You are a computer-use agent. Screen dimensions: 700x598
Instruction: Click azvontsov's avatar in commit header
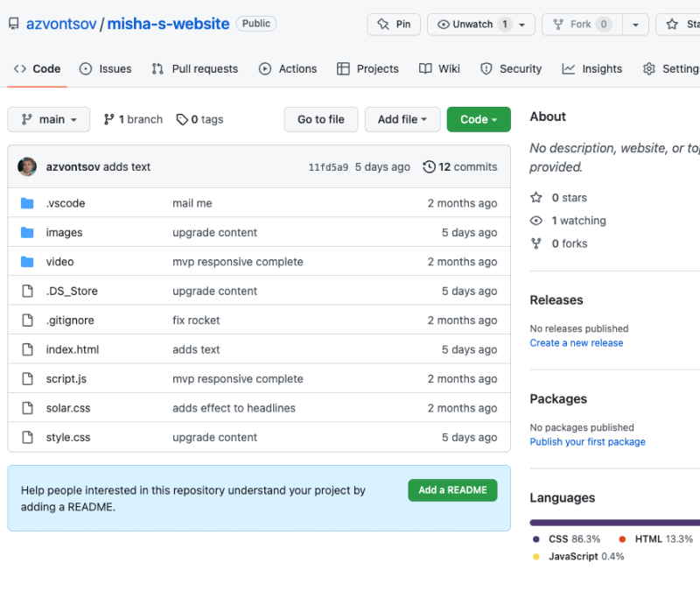[27, 166]
